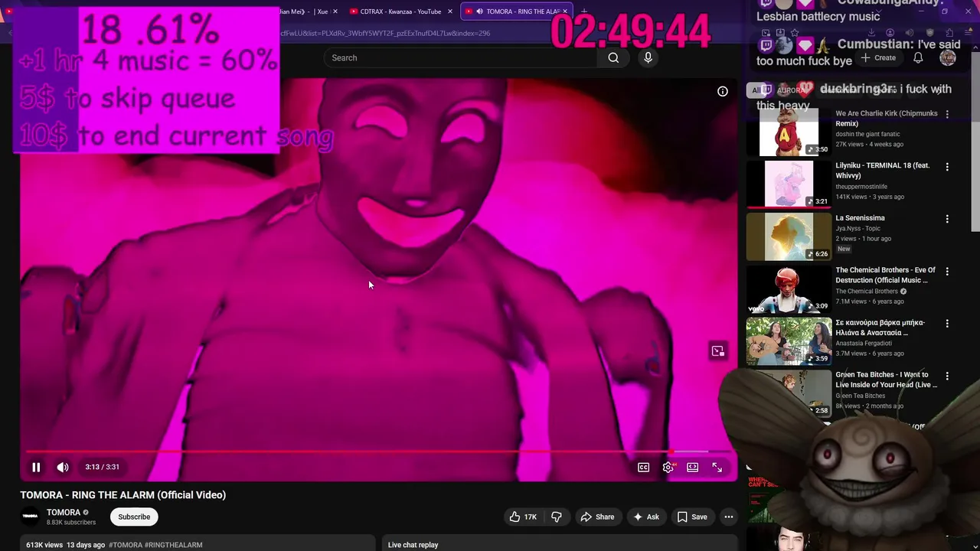
Task: Dislike the video
Action: (x=557, y=517)
